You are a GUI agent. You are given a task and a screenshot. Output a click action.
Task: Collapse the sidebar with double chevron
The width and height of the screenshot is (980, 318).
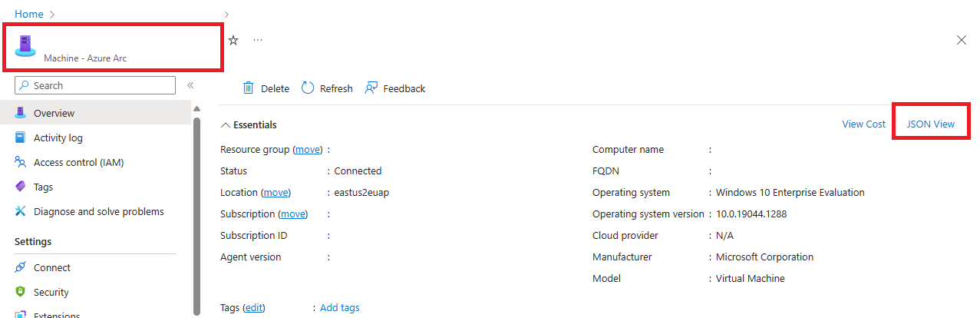190,85
